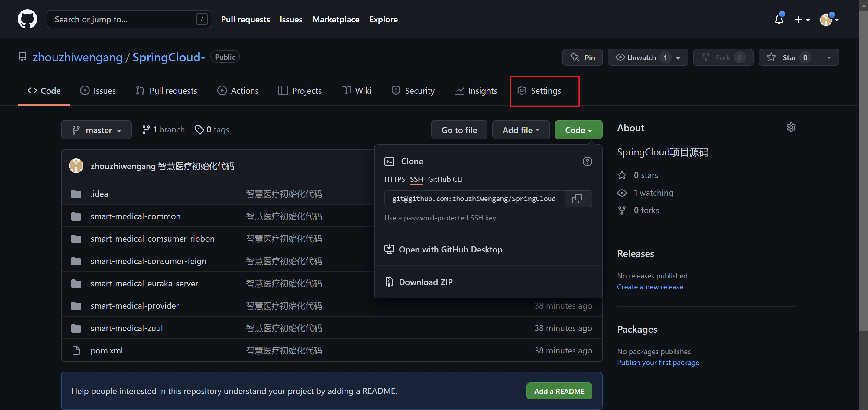Toggle the green Code dropdown
The width and height of the screenshot is (868, 410).
point(578,130)
